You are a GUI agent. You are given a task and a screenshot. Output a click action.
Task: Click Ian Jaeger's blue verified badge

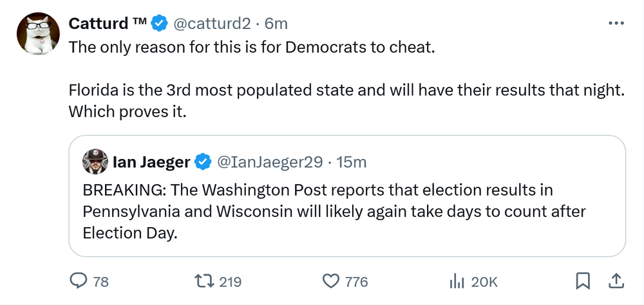point(203,162)
